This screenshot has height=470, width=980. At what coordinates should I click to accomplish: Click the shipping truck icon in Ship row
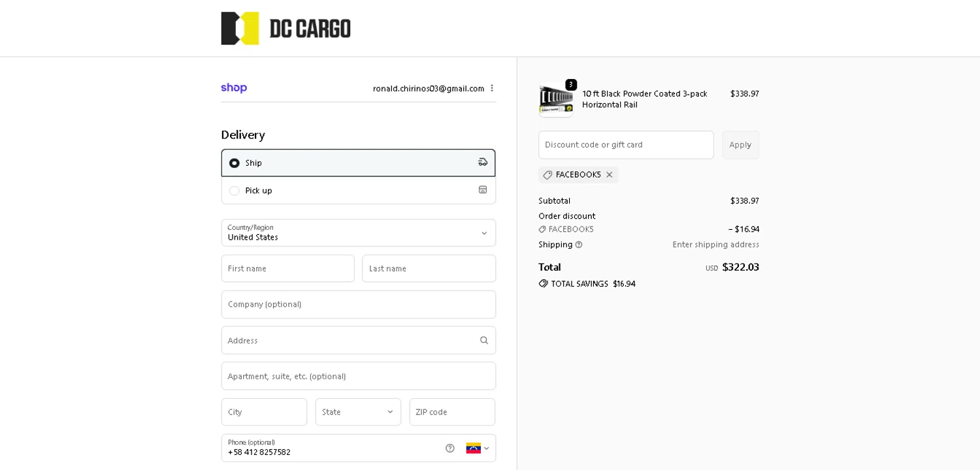(483, 163)
